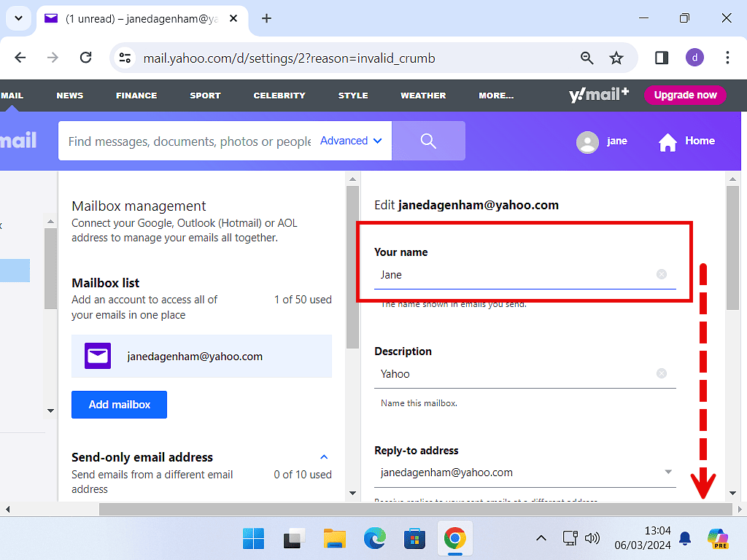Click the Upgrade now button
Screen dimensions: 747x560
(685, 95)
